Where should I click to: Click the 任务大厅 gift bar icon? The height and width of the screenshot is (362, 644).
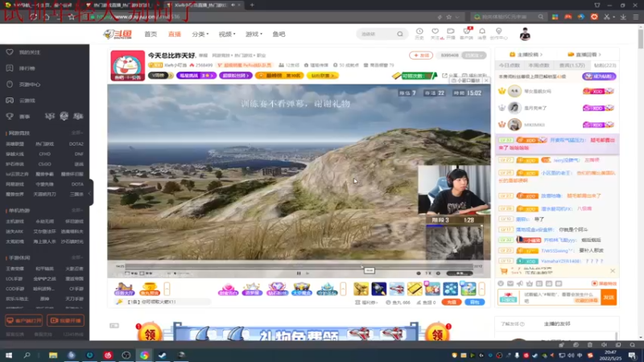click(124, 289)
